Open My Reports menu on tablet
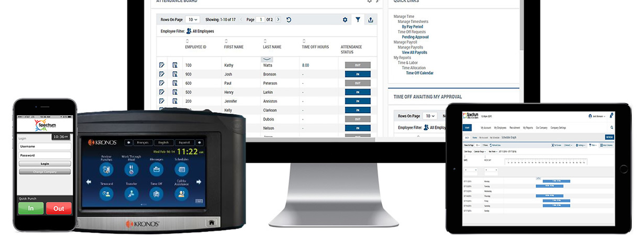Viewport: 644px width, 241px height. [528, 127]
